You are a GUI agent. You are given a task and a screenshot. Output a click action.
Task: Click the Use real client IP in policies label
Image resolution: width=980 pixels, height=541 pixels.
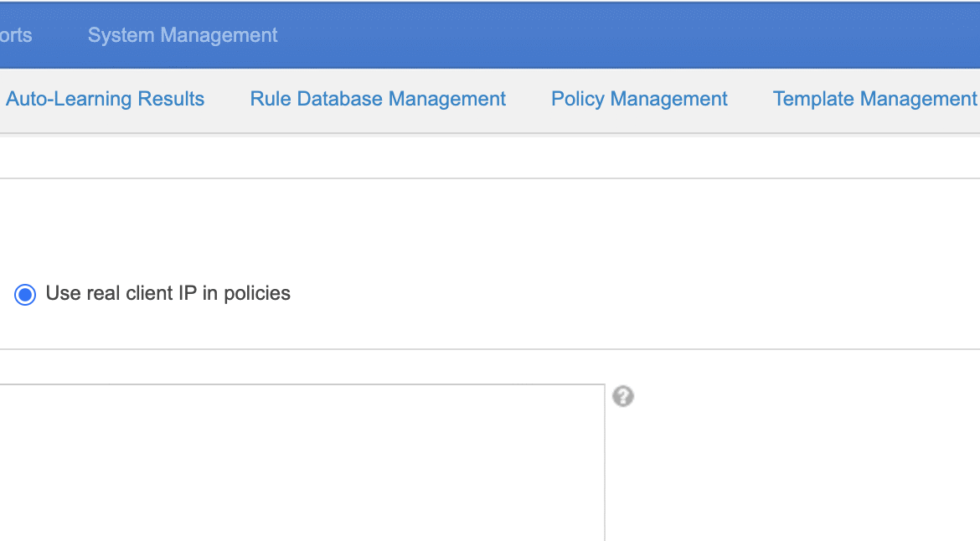pos(168,294)
